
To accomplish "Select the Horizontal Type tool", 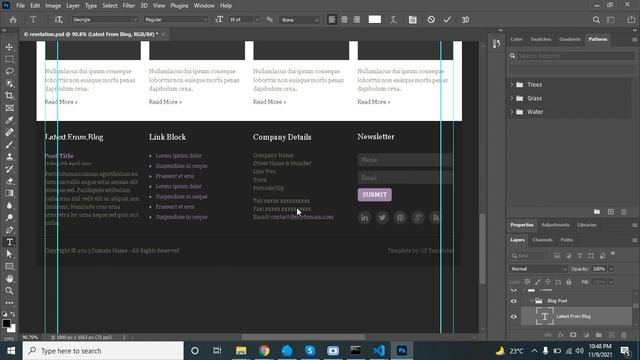I will pos(9,242).
